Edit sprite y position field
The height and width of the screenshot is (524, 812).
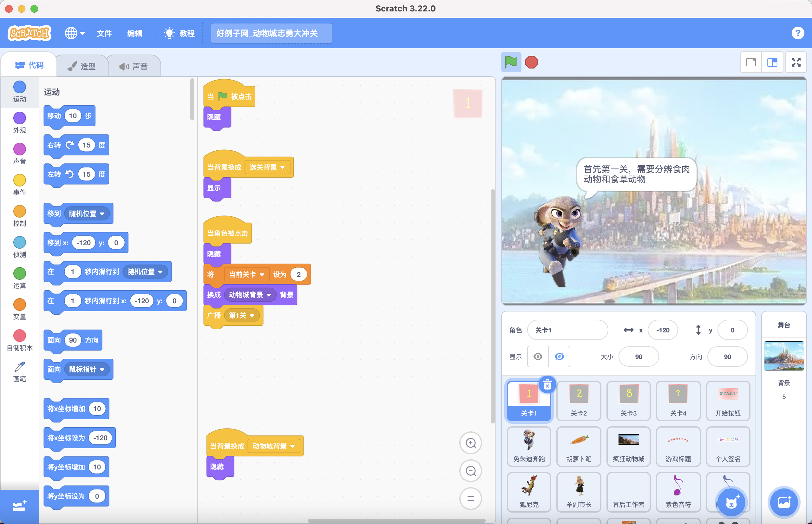732,330
